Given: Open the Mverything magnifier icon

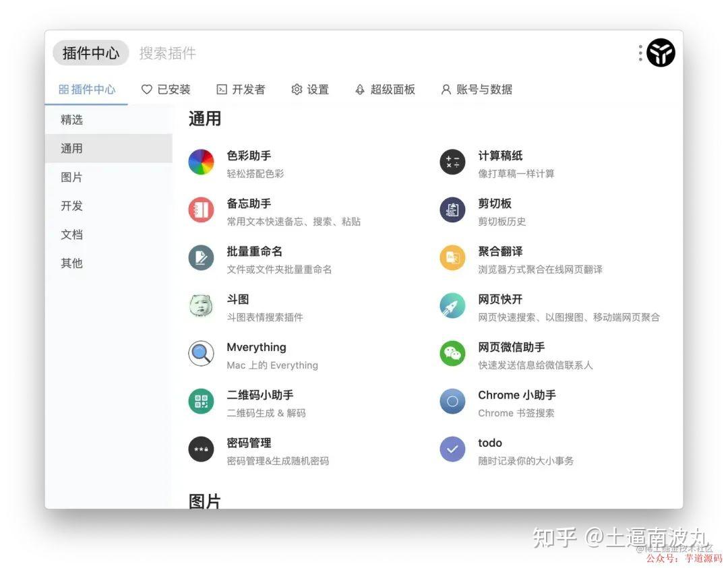Looking at the screenshot, I should tap(201, 353).
